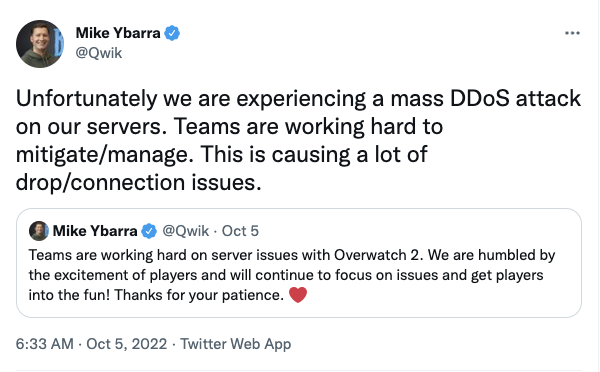Screen dimensions: 600x372
Task: Click the main tweet text about the DDoS attack
Action: coord(298,140)
